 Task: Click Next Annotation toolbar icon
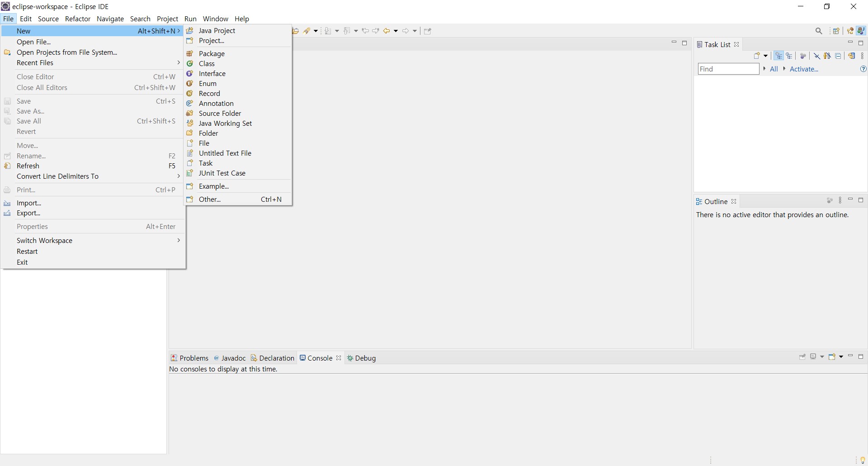click(328, 31)
